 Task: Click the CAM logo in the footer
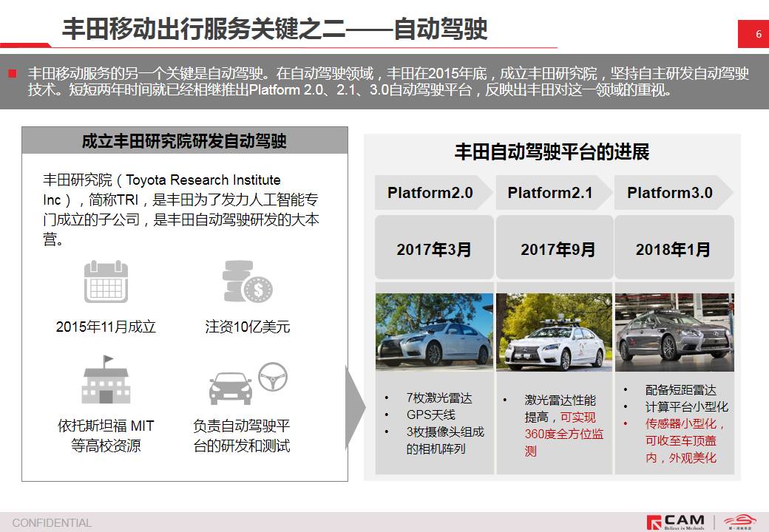click(676, 522)
